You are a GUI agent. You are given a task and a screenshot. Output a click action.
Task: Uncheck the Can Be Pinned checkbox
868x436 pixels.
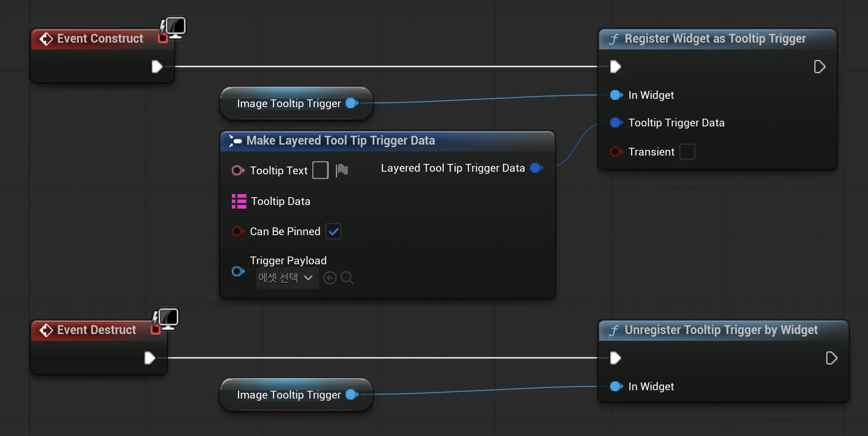click(x=334, y=232)
